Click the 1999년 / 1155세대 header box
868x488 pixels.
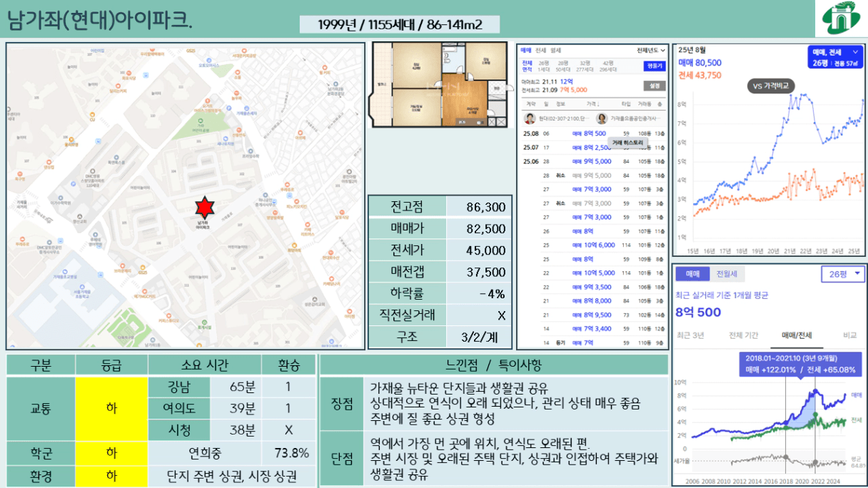pyautogui.click(x=400, y=25)
